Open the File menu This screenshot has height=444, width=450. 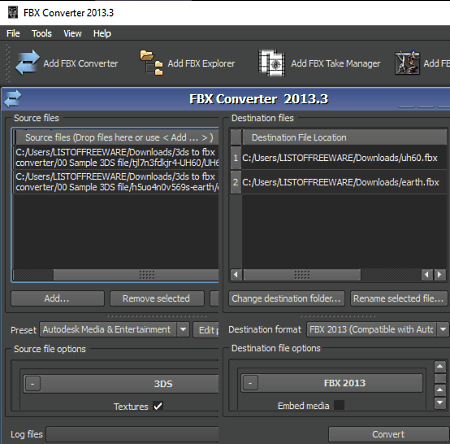[13, 34]
